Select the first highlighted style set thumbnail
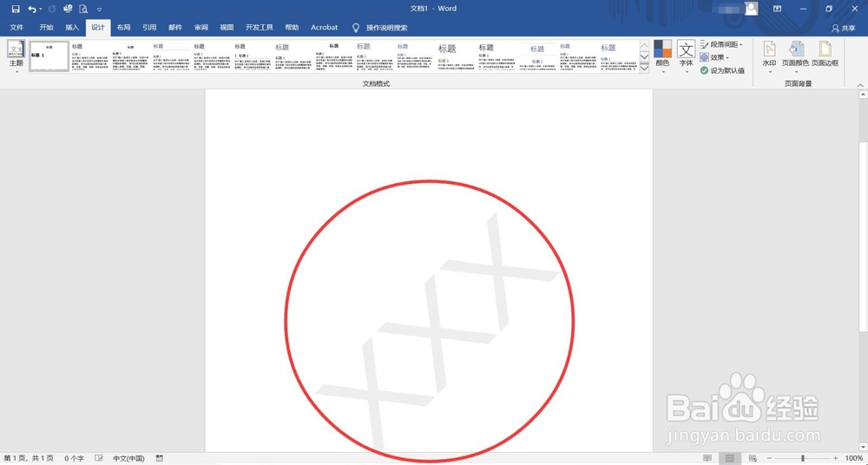This screenshot has width=868, height=465. 49,56
